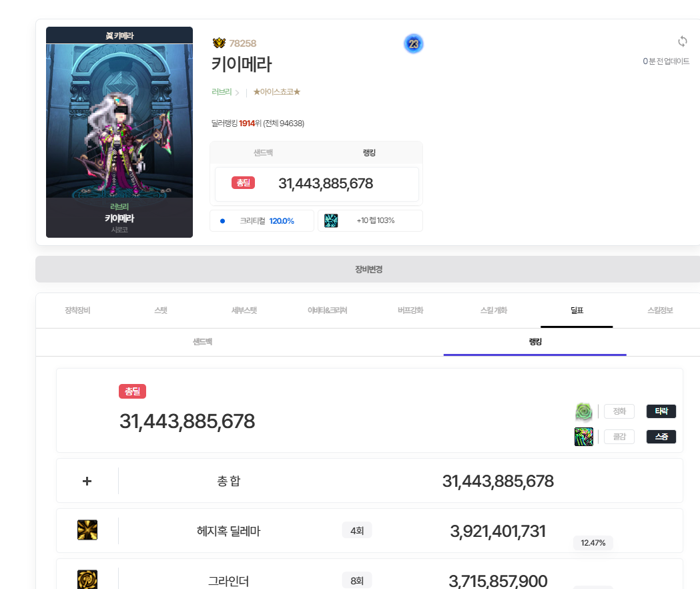Click the 헤지혹 딜레마 skill icon
The height and width of the screenshot is (589, 700).
[x=87, y=530]
